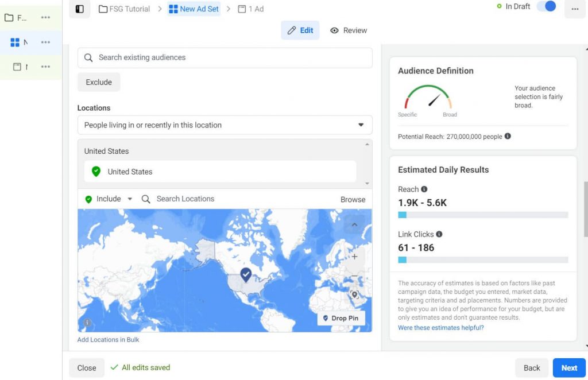Click the Next button

(569, 368)
